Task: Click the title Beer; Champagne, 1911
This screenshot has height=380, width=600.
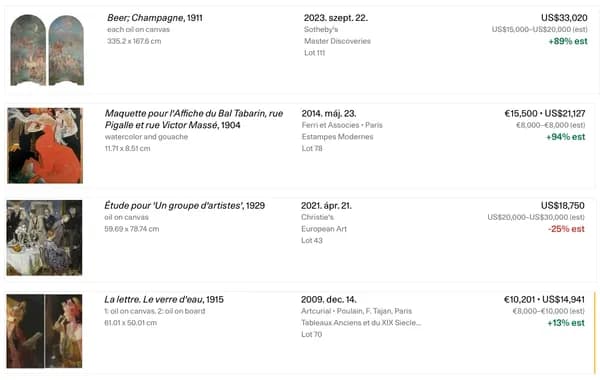Action: pyautogui.click(x=155, y=18)
